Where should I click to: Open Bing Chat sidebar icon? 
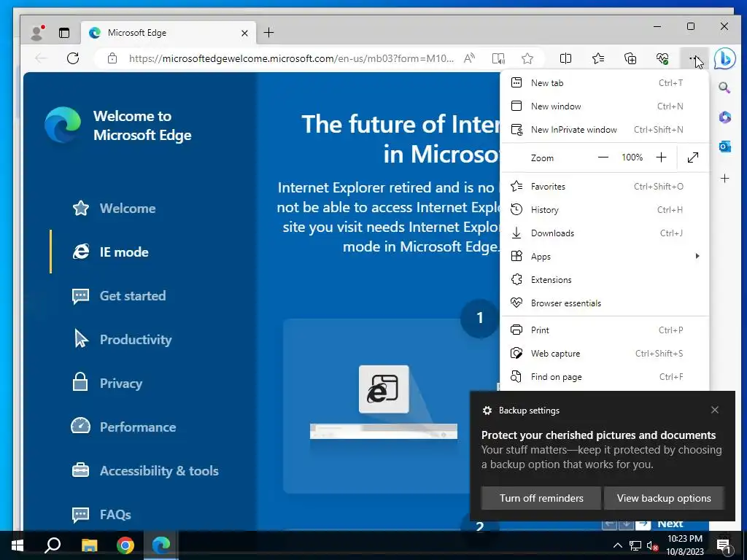724,58
